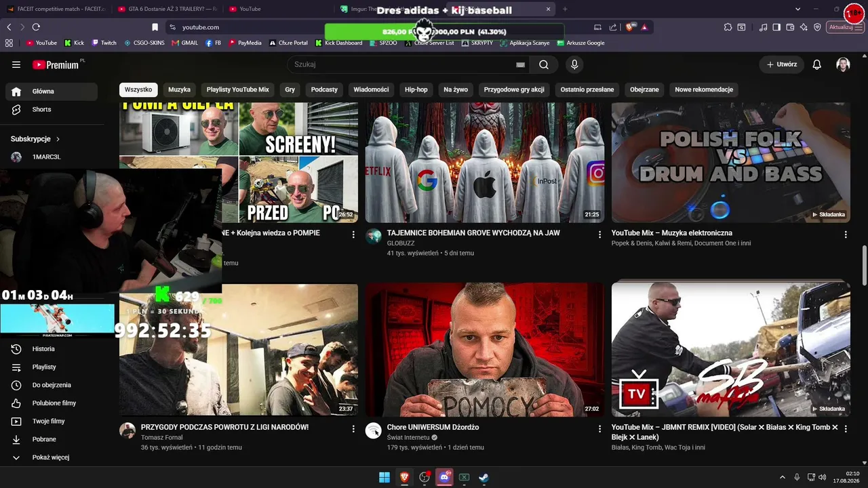Open Playlisty in the sidebar

click(x=52, y=367)
